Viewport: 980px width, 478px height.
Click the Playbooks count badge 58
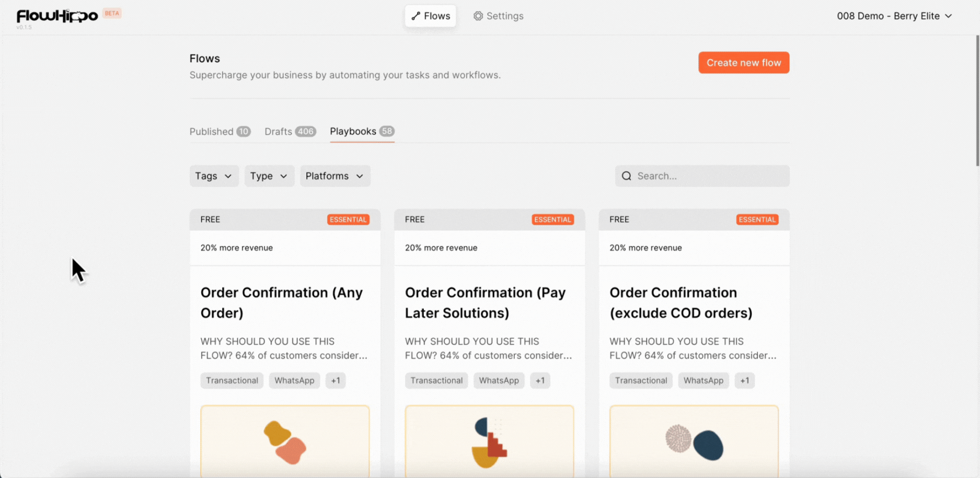pos(387,131)
